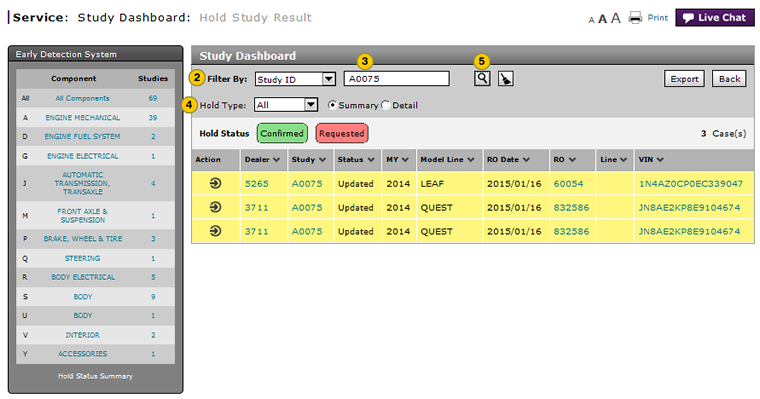Image resolution: width=760 pixels, height=399 pixels.
Task: Click studies count 5 for Body Electrical
Action: tap(153, 277)
